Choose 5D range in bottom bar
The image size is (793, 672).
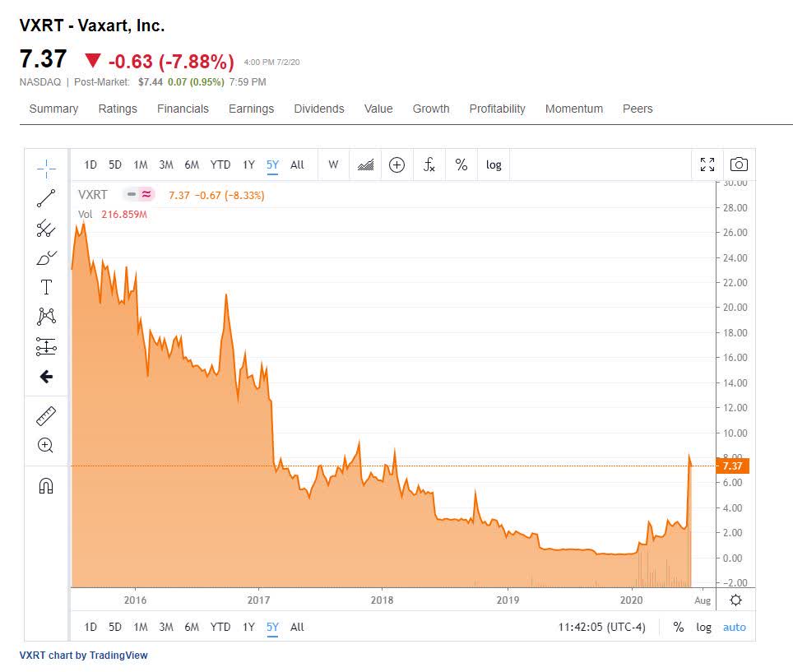point(115,627)
